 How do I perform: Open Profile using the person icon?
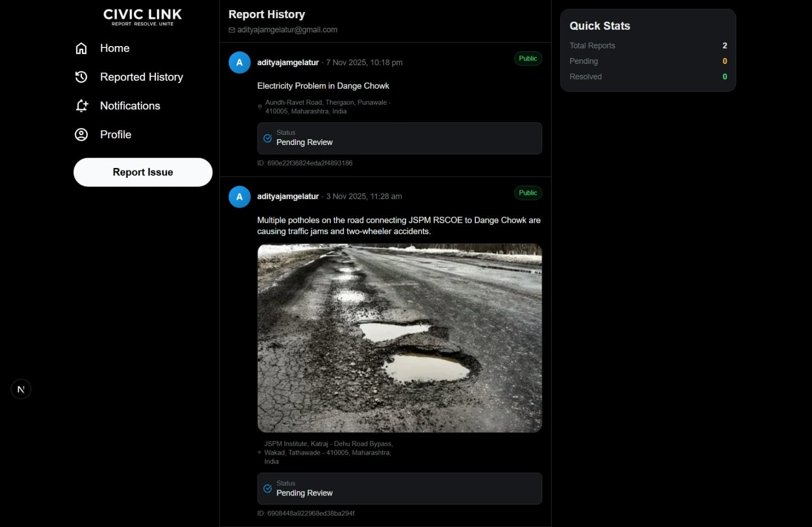click(82, 135)
